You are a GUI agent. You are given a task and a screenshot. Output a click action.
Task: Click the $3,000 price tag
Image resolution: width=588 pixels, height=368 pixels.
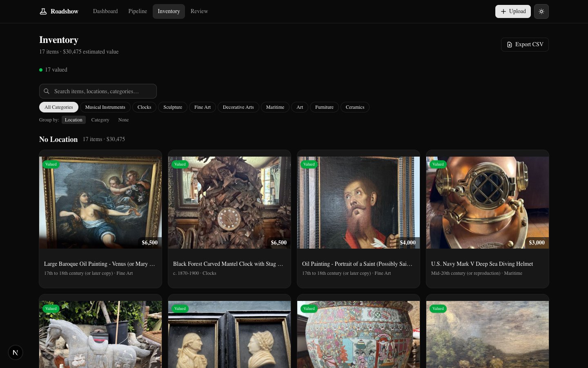537,242
